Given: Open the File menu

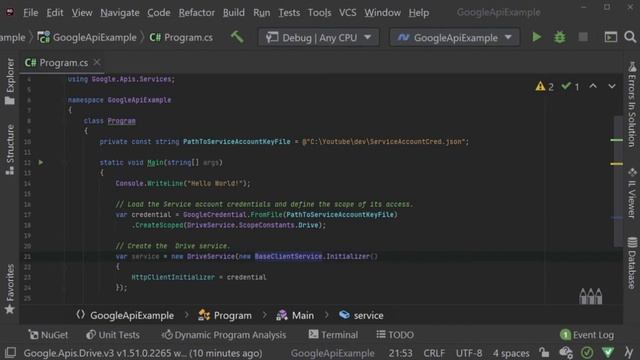Looking at the screenshot, I should [31, 13].
